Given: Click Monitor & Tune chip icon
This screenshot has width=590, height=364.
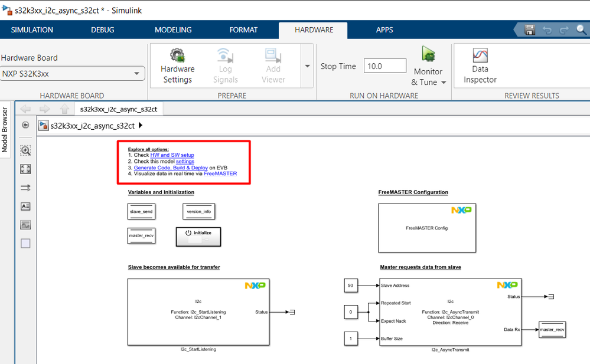Looking at the screenshot, I should click(428, 54).
